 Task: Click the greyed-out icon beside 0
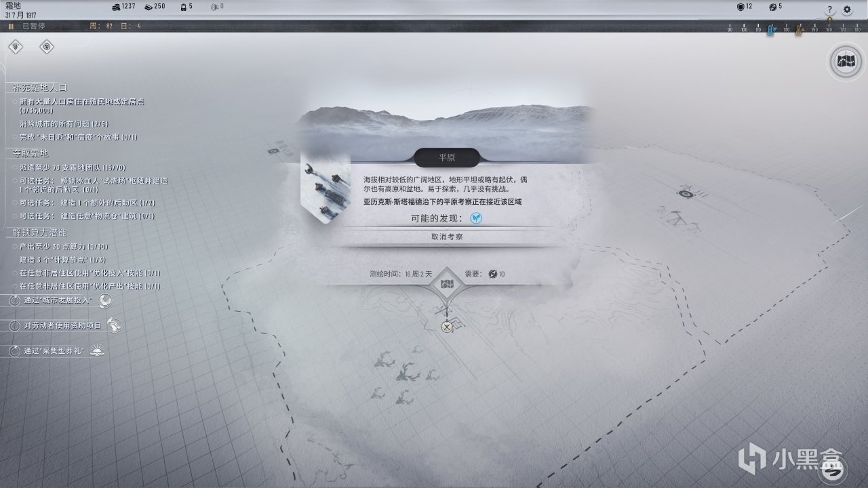coord(214,7)
